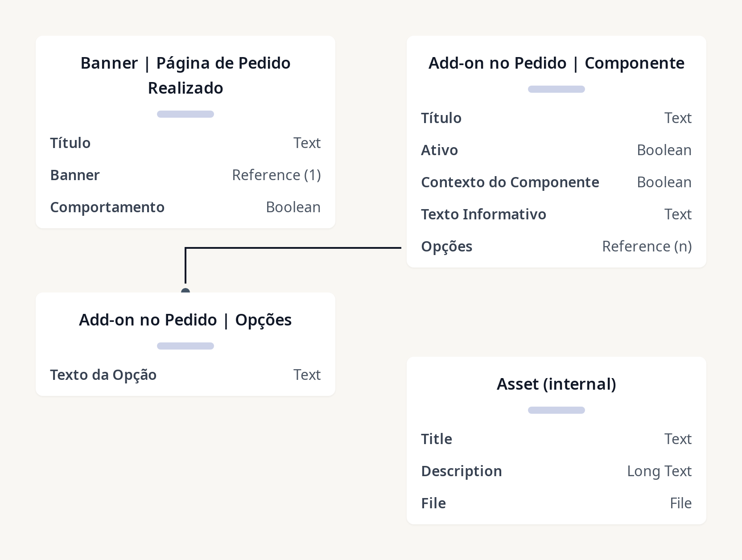
Task: Click the 'Reference (n)' type label
Action: (x=647, y=247)
